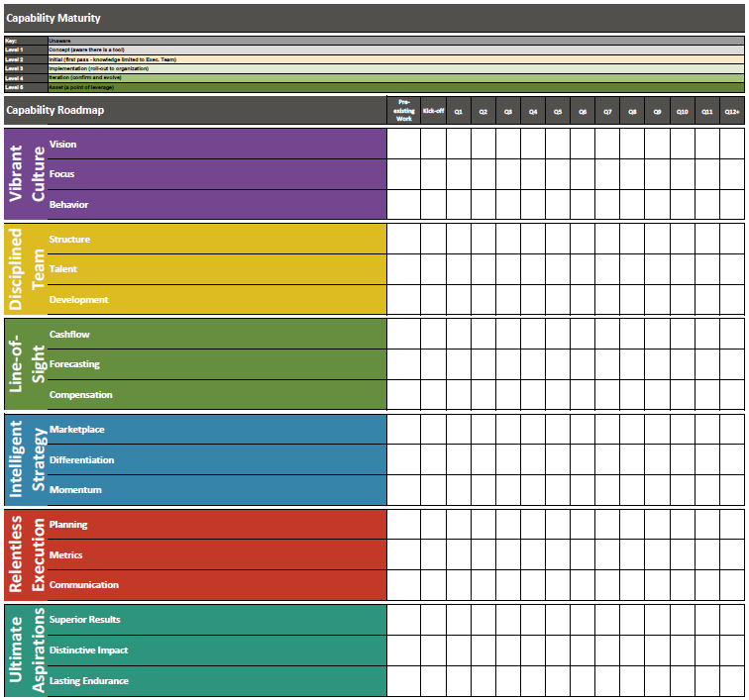Click the 'Level 3' label cell

pos(26,68)
